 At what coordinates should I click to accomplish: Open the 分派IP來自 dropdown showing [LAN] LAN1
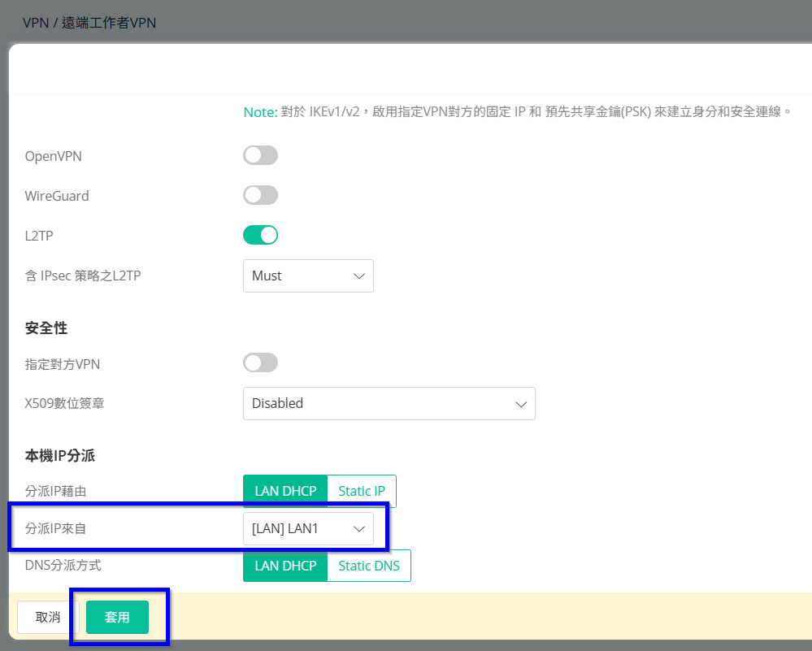click(x=308, y=529)
